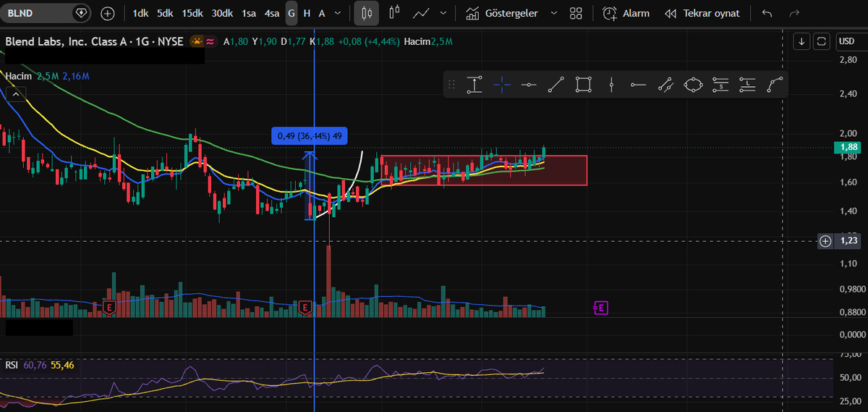Select the Hacim volume indicator legend
The height and width of the screenshot is (412, 868).
coord(18,76)
